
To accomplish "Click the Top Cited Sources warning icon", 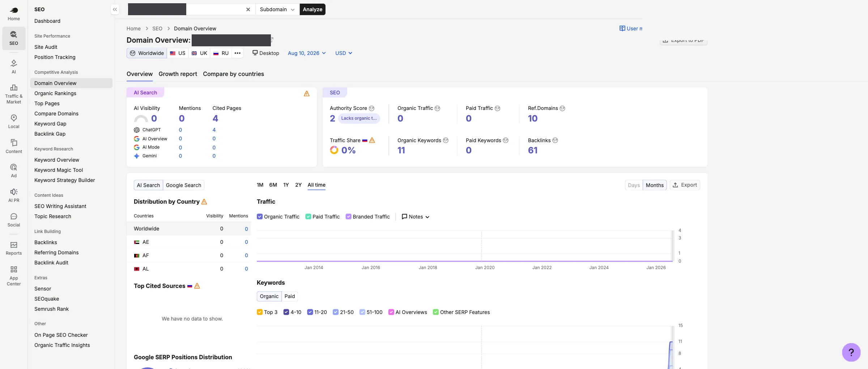I will 197,286.
